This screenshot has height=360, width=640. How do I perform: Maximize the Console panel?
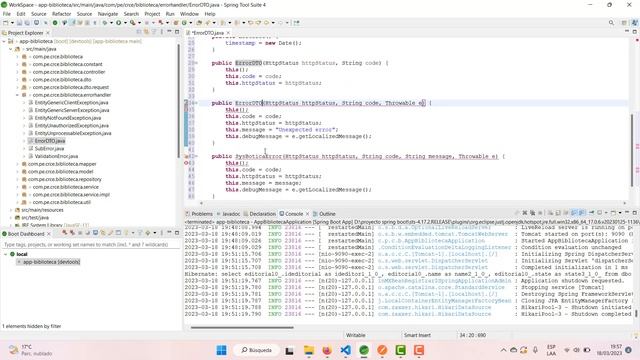(x=635, y=213)
